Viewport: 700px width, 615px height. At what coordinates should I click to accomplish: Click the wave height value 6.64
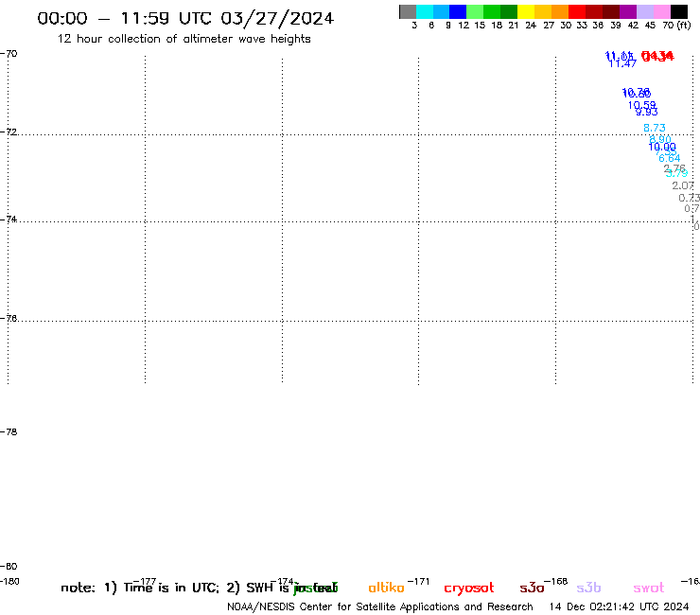point(669,158)
